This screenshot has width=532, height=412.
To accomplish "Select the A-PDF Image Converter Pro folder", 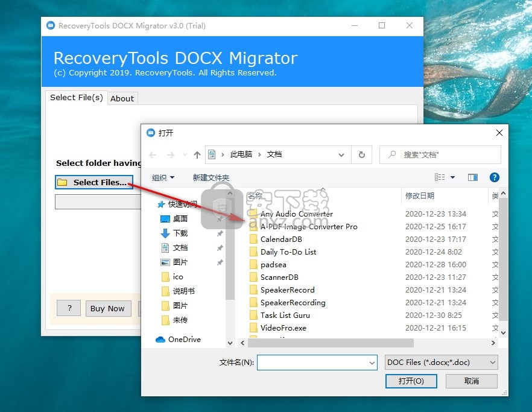I will pos(309,226).
